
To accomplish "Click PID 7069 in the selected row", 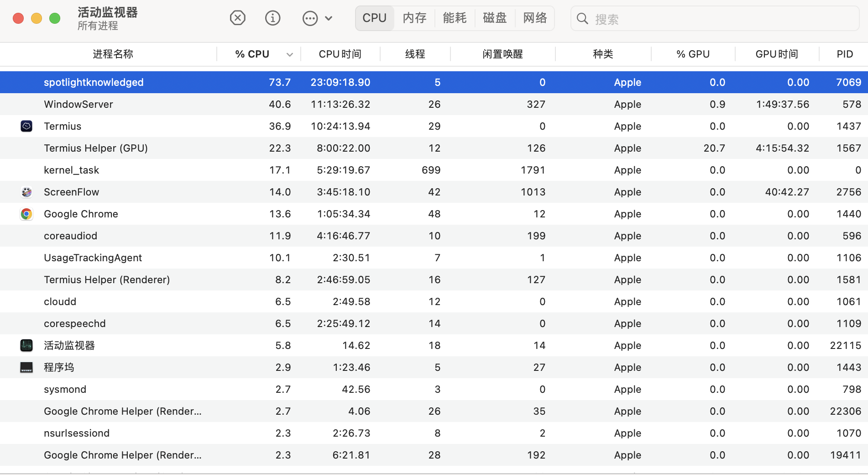I will (848, 82).
